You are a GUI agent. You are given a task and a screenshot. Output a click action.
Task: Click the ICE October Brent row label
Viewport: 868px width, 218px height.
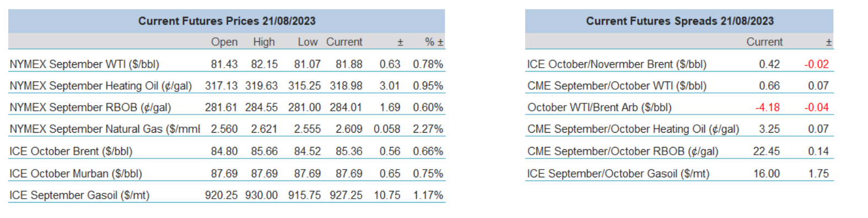click(71, 151)
